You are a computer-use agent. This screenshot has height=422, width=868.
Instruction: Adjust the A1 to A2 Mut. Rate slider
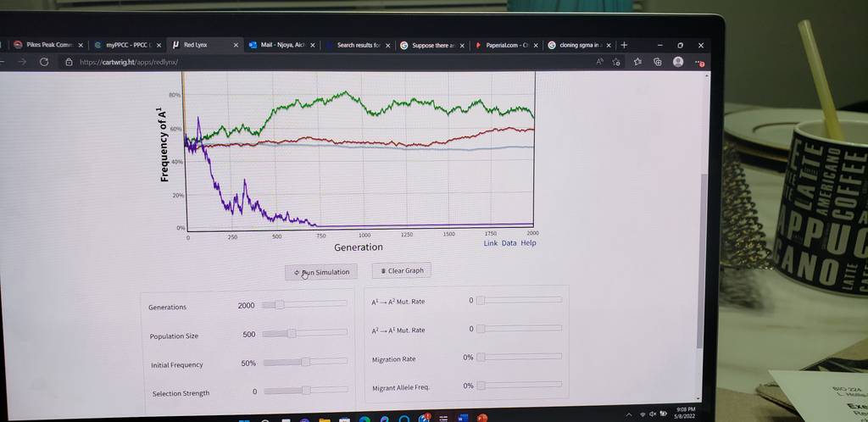519,300
